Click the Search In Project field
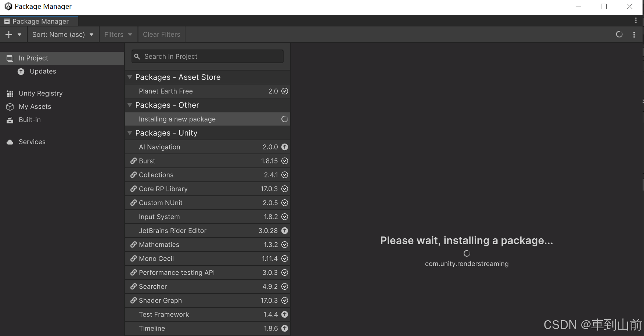Image resolution: width=644 pixels, height=336 pixels. [208, 57]
